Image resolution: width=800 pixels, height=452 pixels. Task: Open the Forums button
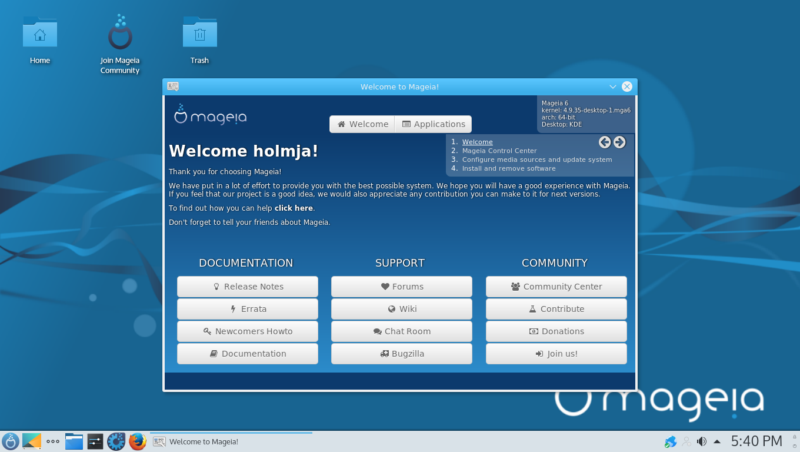click(402, 287)
